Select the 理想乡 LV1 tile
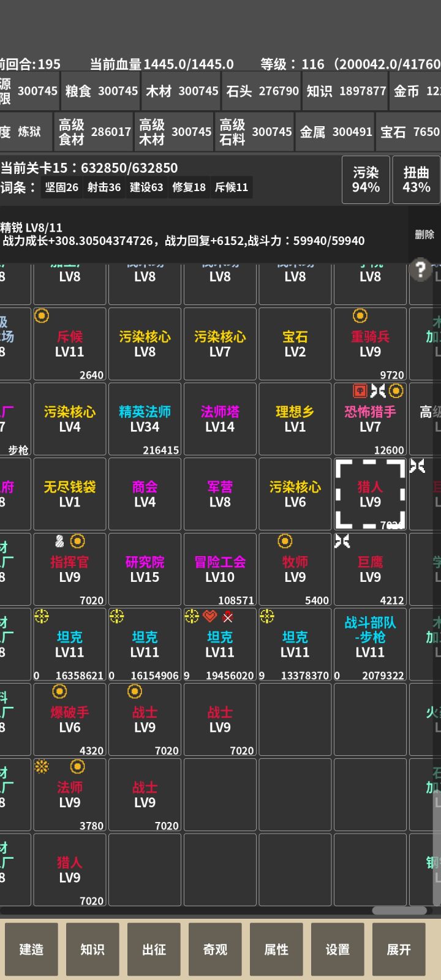 tap(295, 420)
